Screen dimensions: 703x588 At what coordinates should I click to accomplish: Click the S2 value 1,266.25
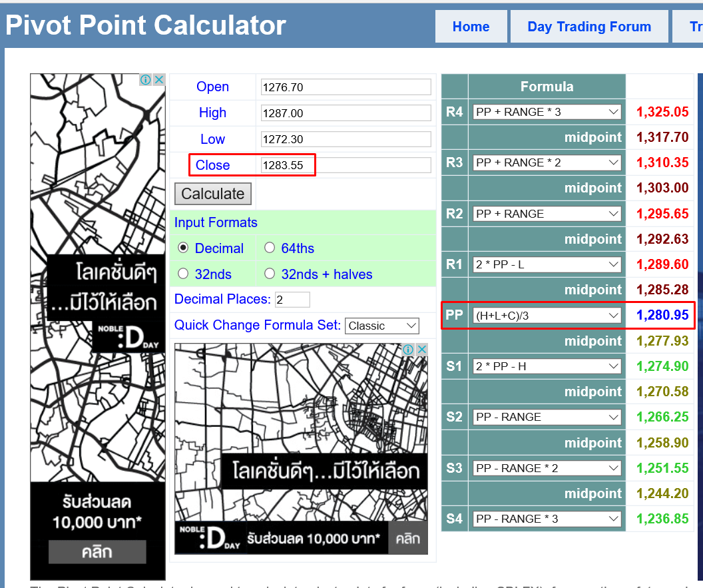coord(662,417)
